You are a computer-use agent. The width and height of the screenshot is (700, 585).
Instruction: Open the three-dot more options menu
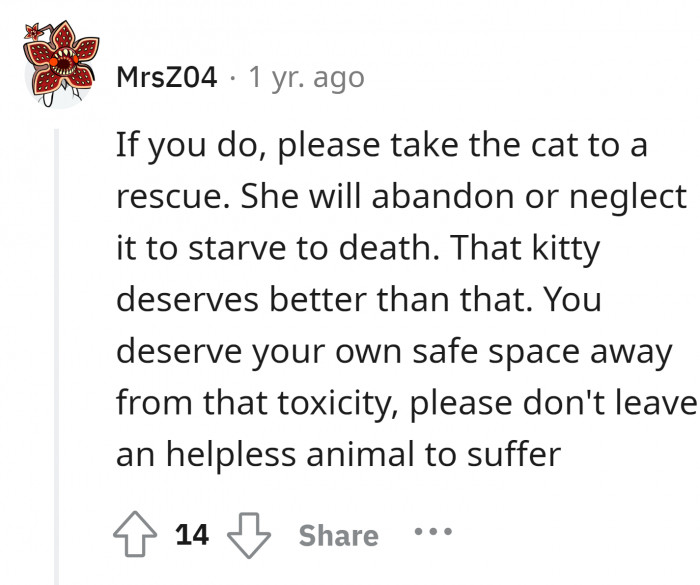point(433,532)
